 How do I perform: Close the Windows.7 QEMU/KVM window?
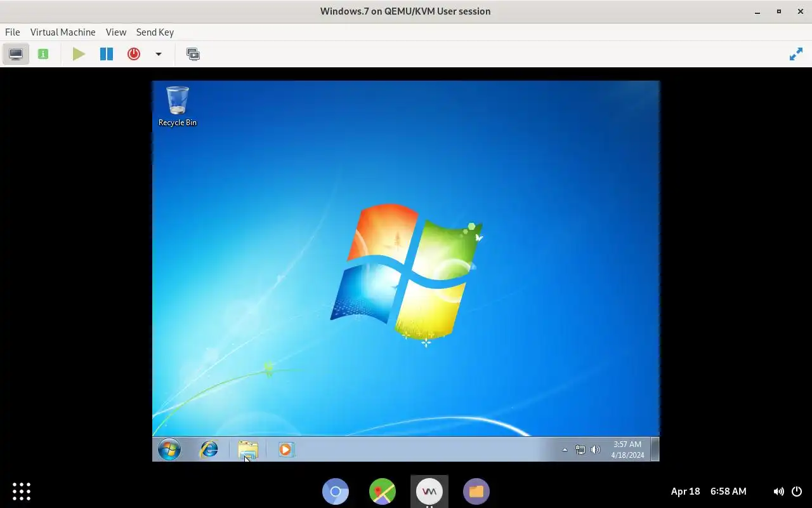800,11
